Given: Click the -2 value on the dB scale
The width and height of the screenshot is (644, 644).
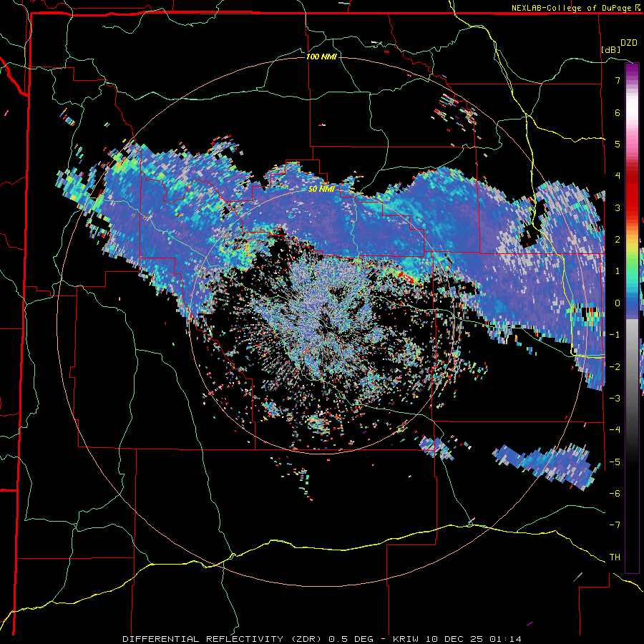Looking at the screenshot, I should click(615, 367).
